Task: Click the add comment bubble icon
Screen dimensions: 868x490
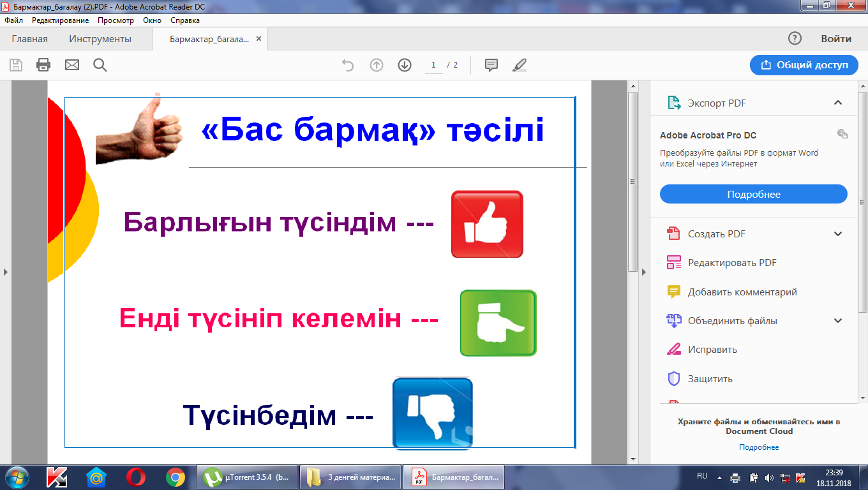Action: pyautogui.click(x=491, y=65)
